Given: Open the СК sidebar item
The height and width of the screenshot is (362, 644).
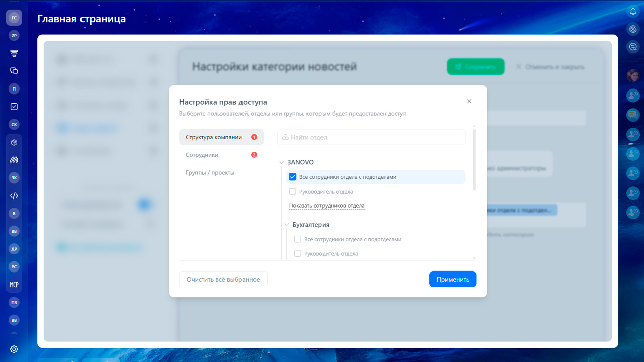Looking at the screenshot, I should pos(14,124).
